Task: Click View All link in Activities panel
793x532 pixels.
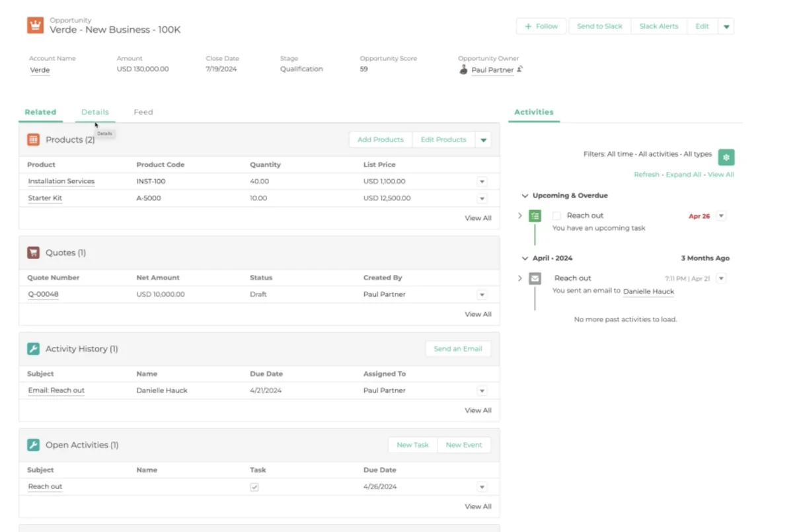Action: [721, 174]
